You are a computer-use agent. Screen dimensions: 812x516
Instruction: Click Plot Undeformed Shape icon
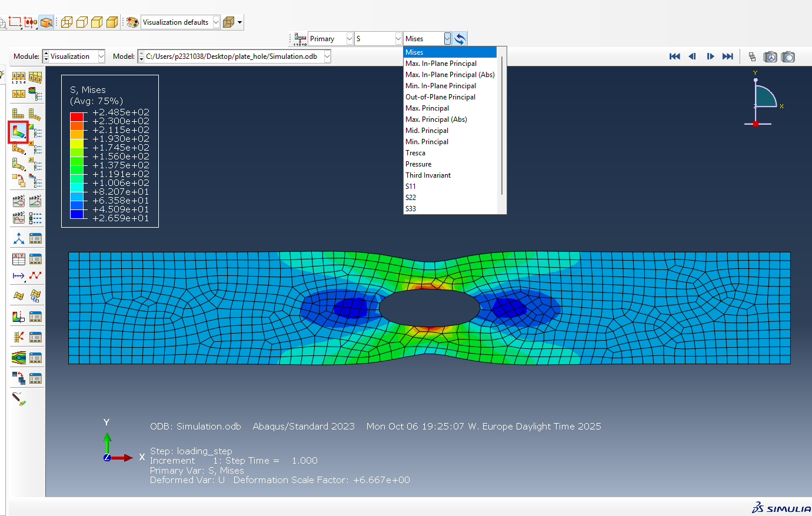tap(18, 114)
